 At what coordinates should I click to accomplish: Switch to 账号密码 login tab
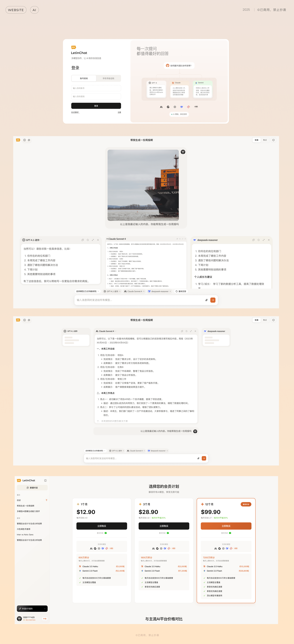(84, 78)
